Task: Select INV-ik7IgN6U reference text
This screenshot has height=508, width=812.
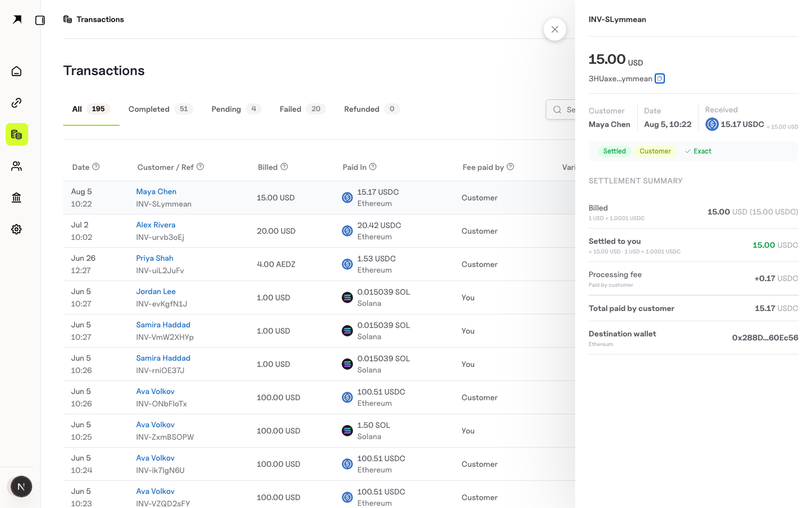Action: click(160, 470)
